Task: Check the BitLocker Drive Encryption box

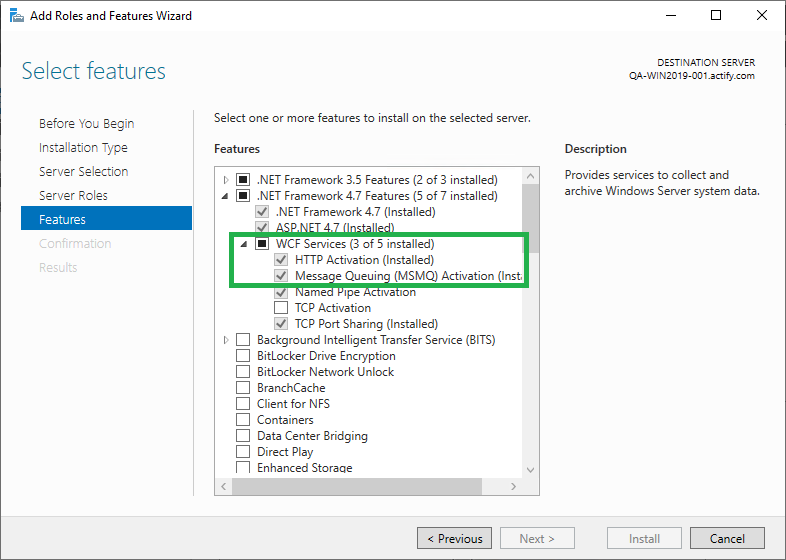Action: point(243,356)
